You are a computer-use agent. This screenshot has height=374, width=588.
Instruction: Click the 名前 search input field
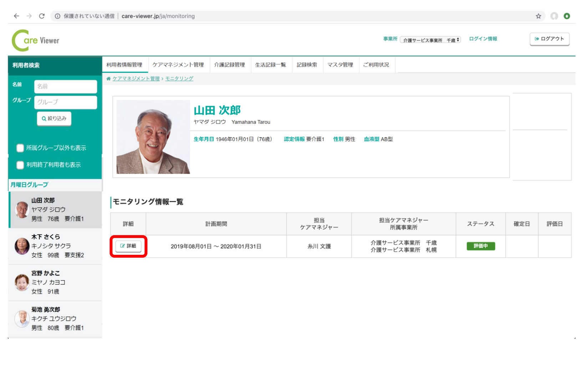point(66,86)
